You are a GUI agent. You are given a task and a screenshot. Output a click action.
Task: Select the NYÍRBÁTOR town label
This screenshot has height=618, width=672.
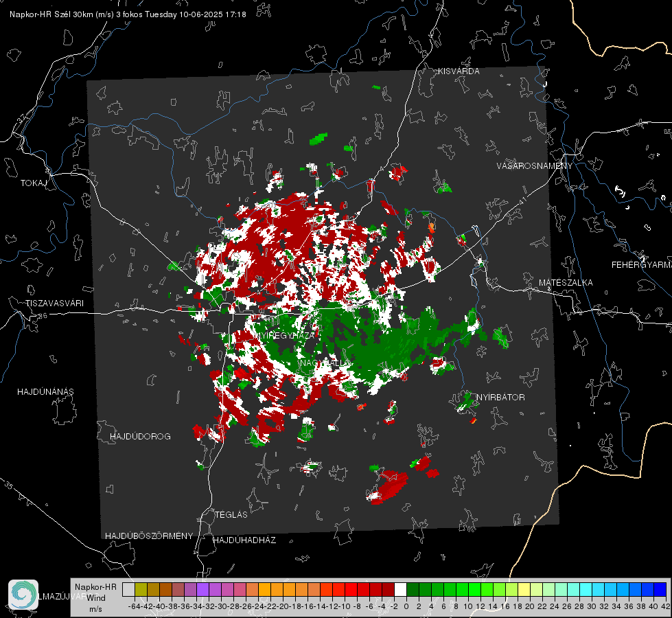click(500, 398)
